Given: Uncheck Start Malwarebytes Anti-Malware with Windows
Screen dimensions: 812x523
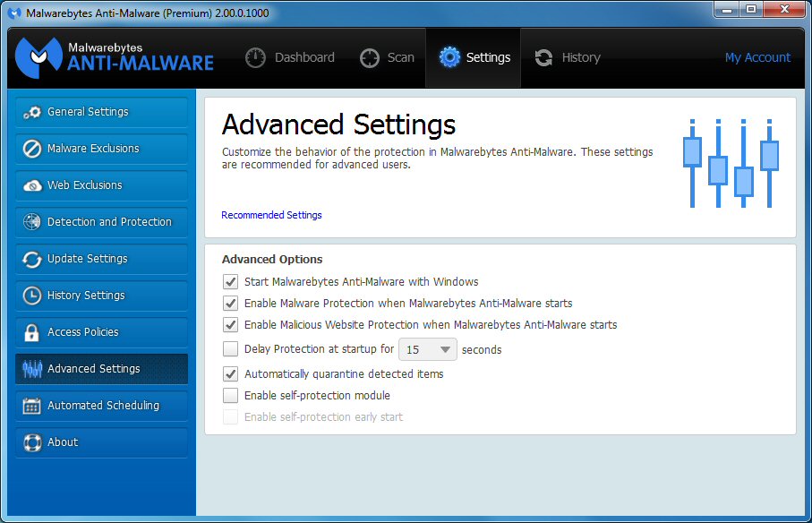Looking at the screenshot, I should [230, 282].
